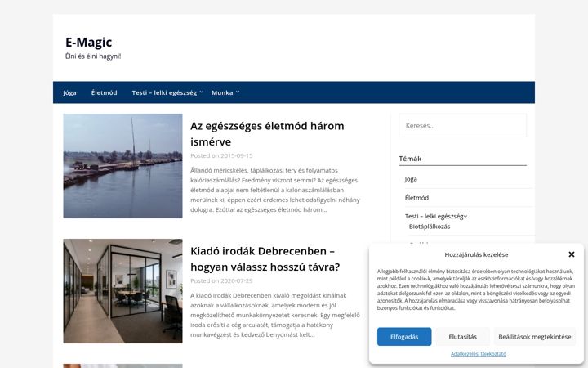Click Beállítások megtekintése button
The height and width of the screenshot is (368, 588).
(535, 337)
